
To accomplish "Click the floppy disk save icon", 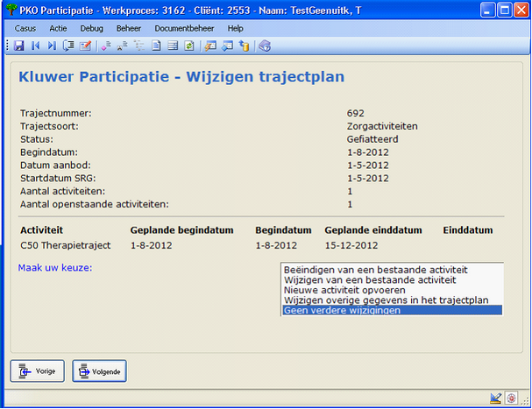I will [19, 46].
